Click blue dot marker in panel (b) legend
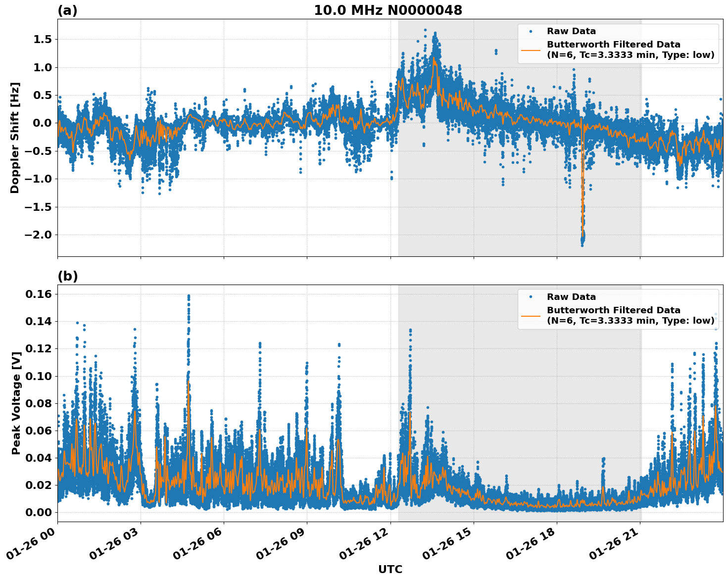Screen dimensions: 728x580 [531, 297]
